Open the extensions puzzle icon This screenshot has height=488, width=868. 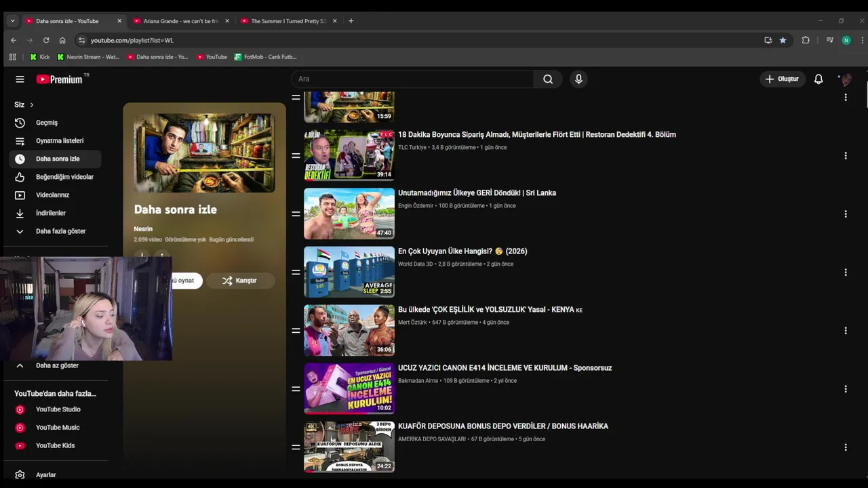[806, 40]
